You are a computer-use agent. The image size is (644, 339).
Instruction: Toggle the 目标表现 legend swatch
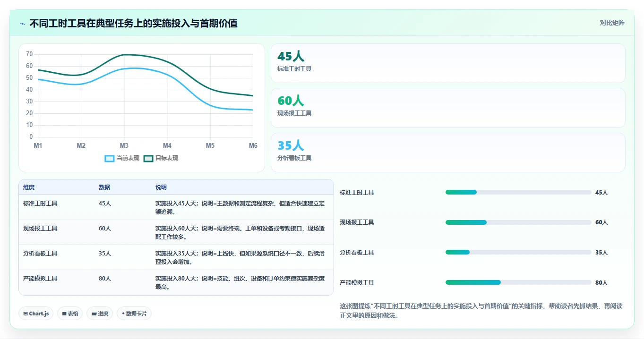coord(148,158)
